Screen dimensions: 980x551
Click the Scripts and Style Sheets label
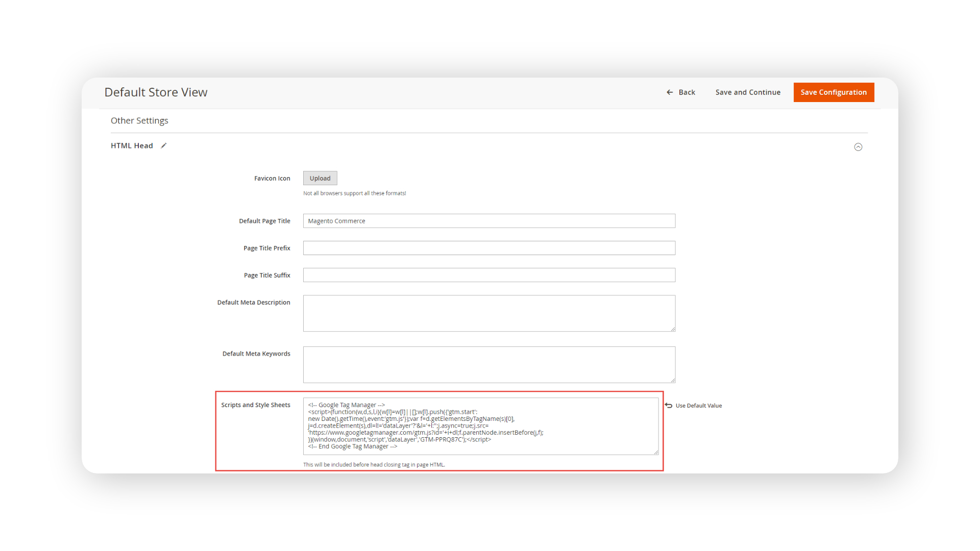pos(256,405)
